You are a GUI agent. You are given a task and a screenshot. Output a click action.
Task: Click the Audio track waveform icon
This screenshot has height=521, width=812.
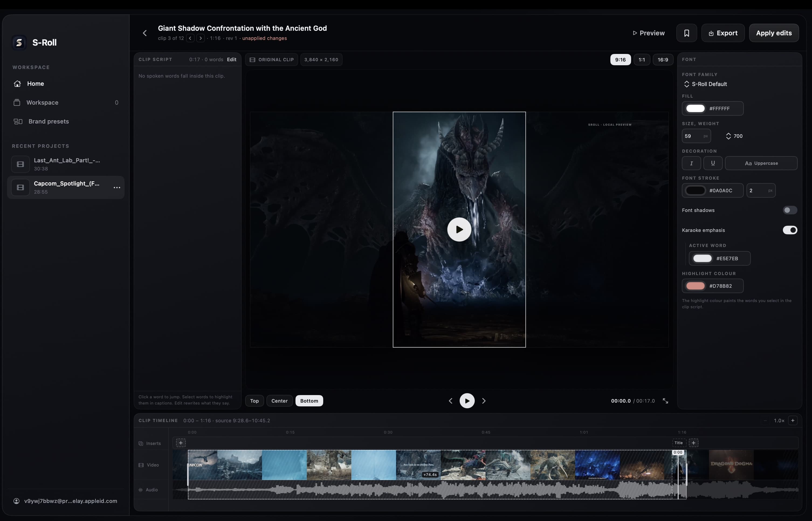[x=140, y=490]
